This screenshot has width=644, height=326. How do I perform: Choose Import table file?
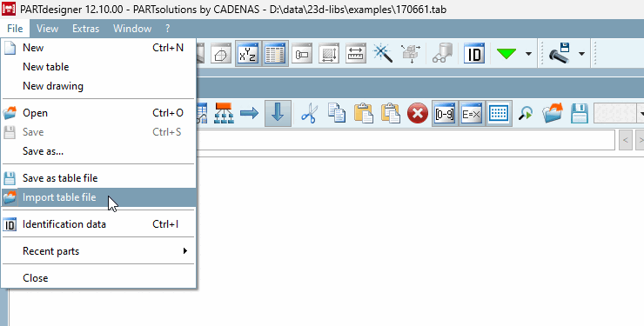click(x=98, y=197)
